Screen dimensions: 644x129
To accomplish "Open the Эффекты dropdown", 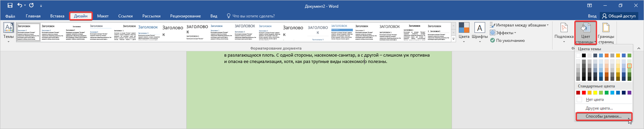I will point(505,33).
